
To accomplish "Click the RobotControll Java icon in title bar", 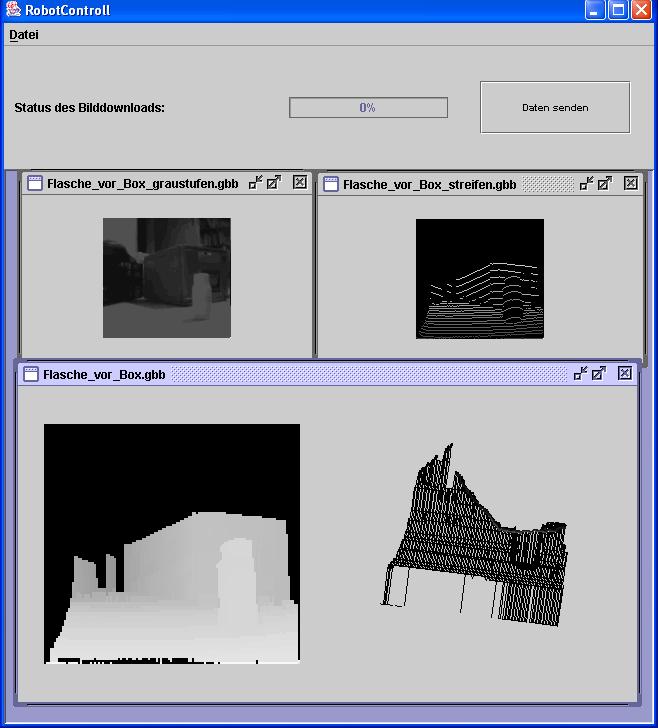I will tap(13, 10).
